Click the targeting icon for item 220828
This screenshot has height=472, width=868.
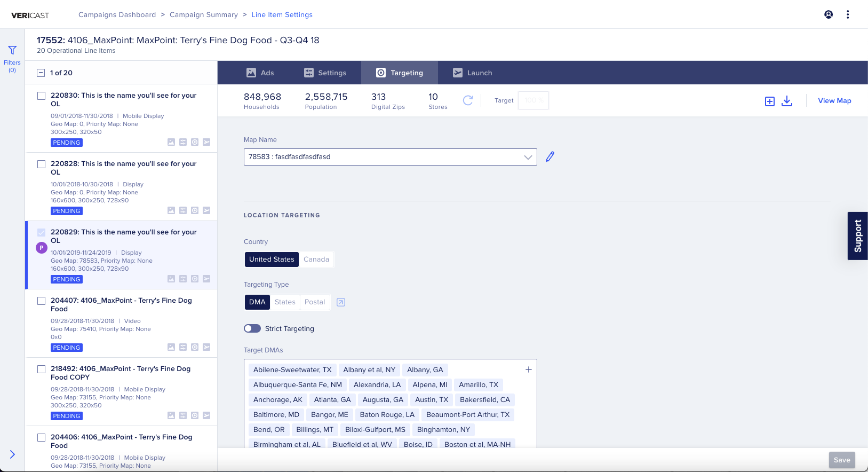pyautogui.click(x=195, y=210)
